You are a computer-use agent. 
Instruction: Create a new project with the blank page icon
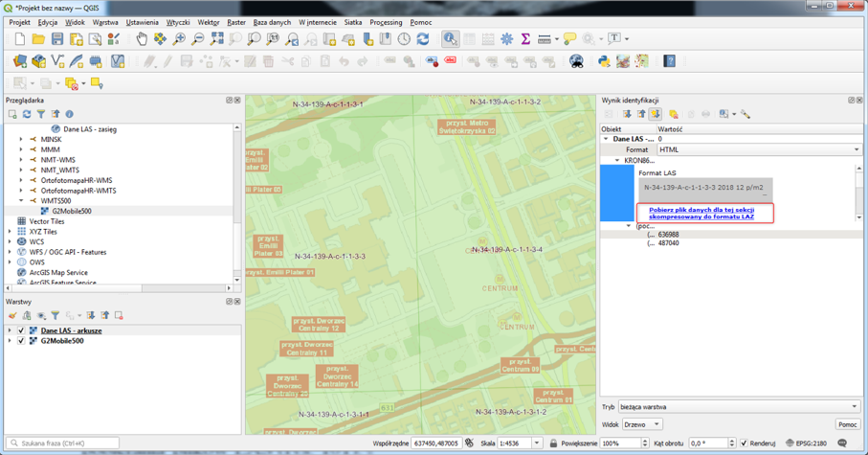tap(20, 38)
